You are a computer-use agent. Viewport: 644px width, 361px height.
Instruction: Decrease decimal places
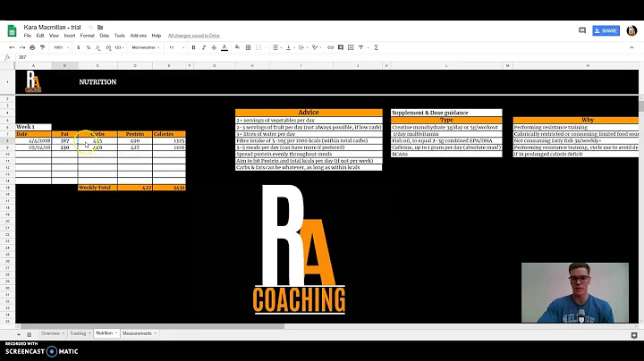pyautogui.click(x=97, y=47)
